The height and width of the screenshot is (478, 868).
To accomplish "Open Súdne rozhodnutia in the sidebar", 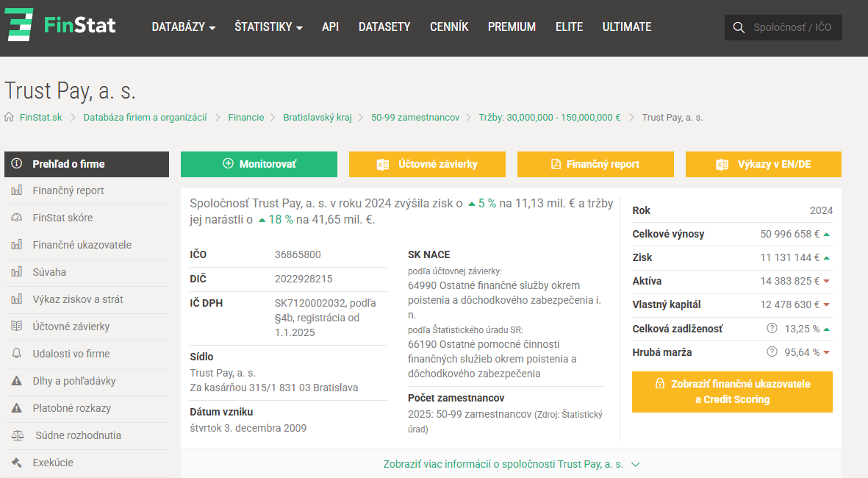I will click(86, 435).
